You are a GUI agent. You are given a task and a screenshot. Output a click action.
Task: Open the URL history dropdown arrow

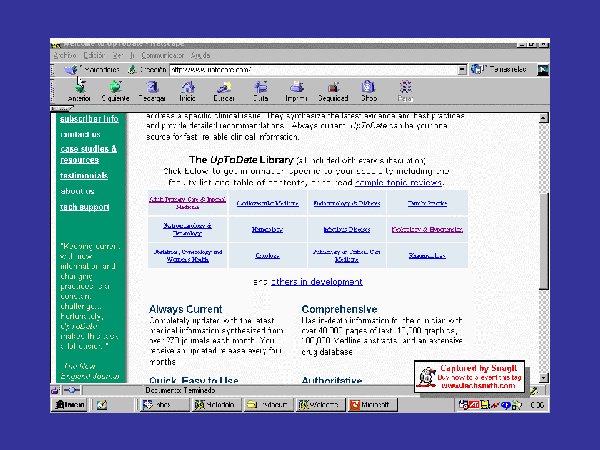click(x=462, y=70)
